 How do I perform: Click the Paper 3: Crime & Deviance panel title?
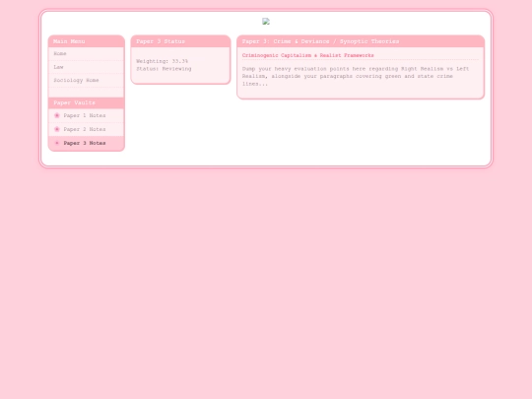pos(320,41)
